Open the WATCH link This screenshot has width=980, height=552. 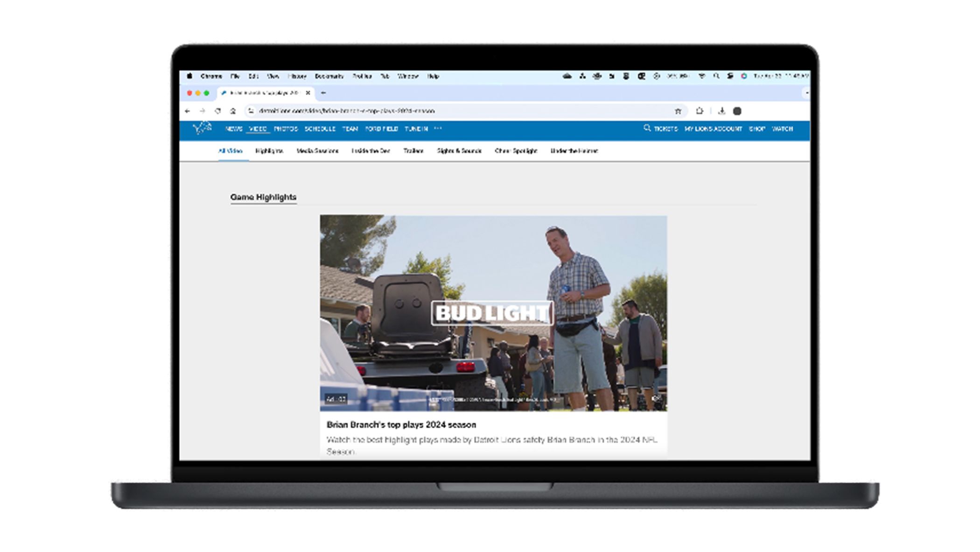click(x=783, y=129)
